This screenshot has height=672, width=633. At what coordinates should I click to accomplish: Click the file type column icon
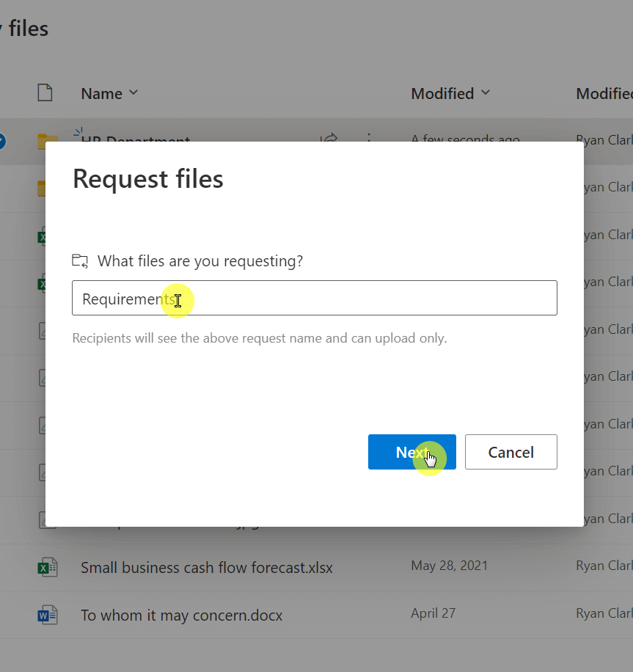pos(45,92)
